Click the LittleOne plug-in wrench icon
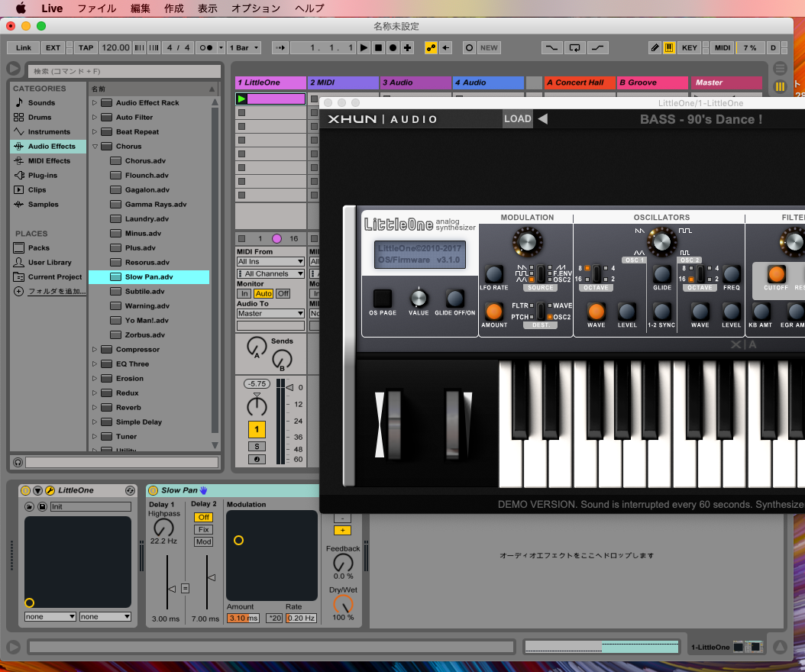 pos(50,491)
